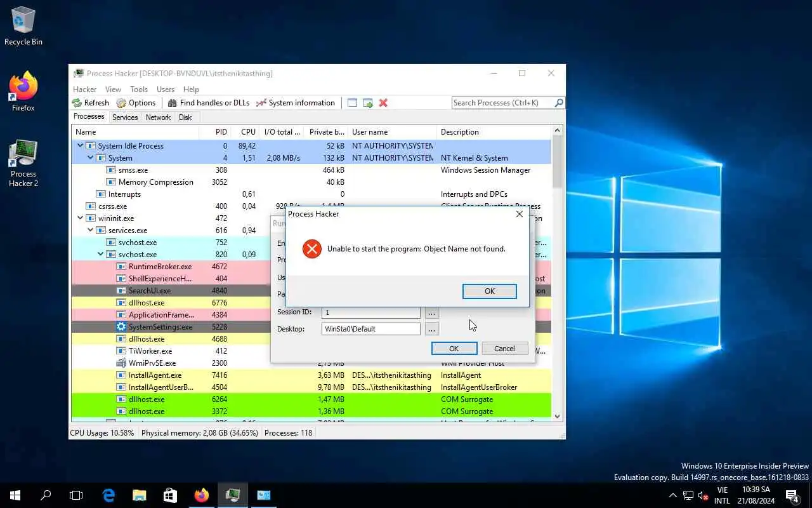Open System information graph icon

pyautogui.click(x=261, y=103)
